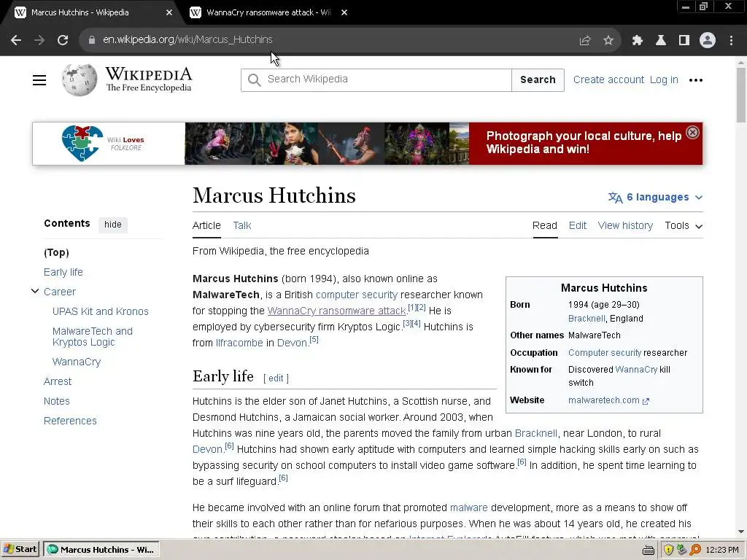Open the Edit tab of the article
The image size is (747, 560).
point(578,225)
